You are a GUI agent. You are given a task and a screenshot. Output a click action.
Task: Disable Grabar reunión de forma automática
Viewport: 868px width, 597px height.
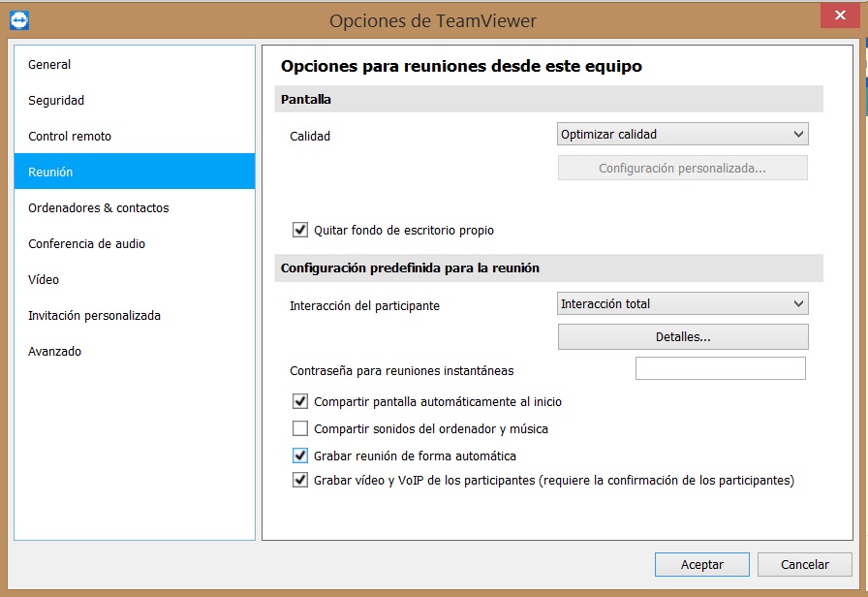click(300, 456)
